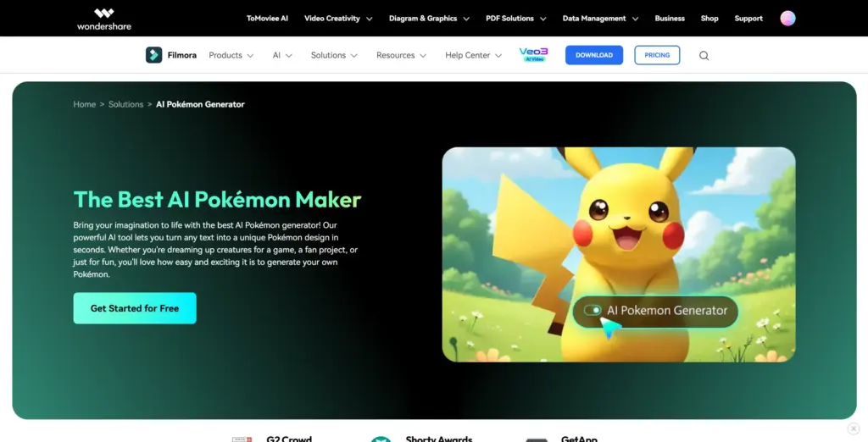
Task: Click Get Started for Free
Action: pyautogui.click(x=135, y=308)
